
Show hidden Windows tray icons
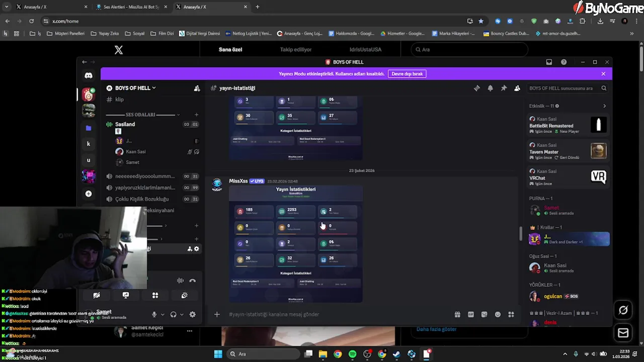coord(565,354)
